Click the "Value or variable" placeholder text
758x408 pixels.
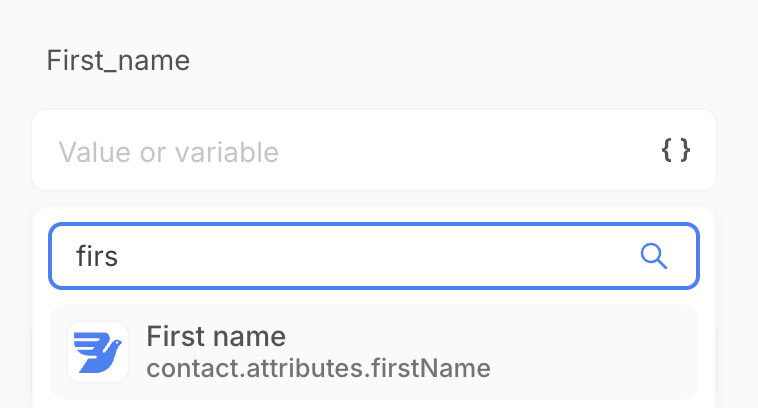coord(168,152)
